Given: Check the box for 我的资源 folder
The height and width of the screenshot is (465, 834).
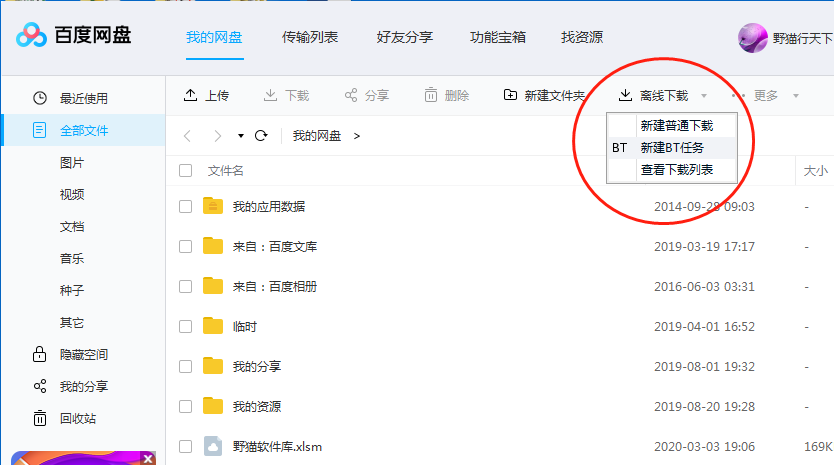Looking at the screenshot, I should pos(185,406).
